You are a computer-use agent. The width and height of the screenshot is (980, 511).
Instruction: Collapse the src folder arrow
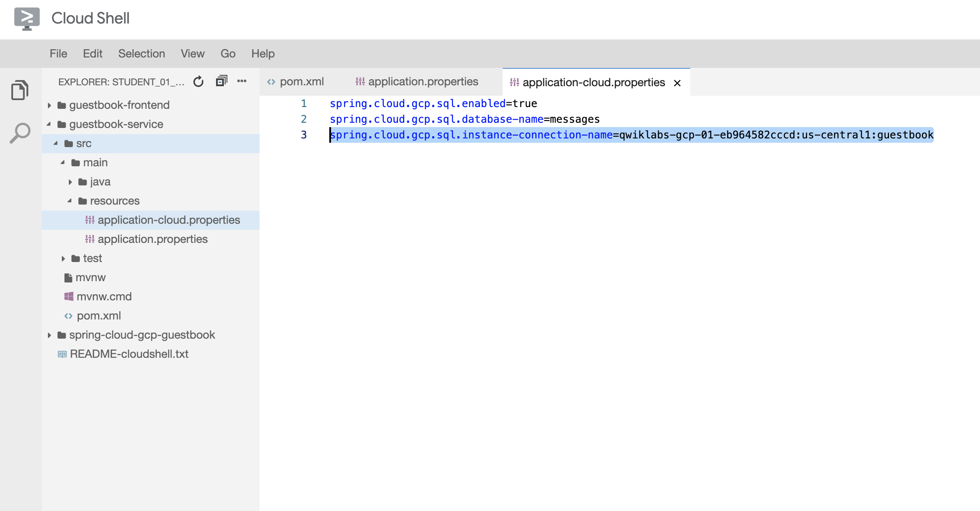(56, 143)
